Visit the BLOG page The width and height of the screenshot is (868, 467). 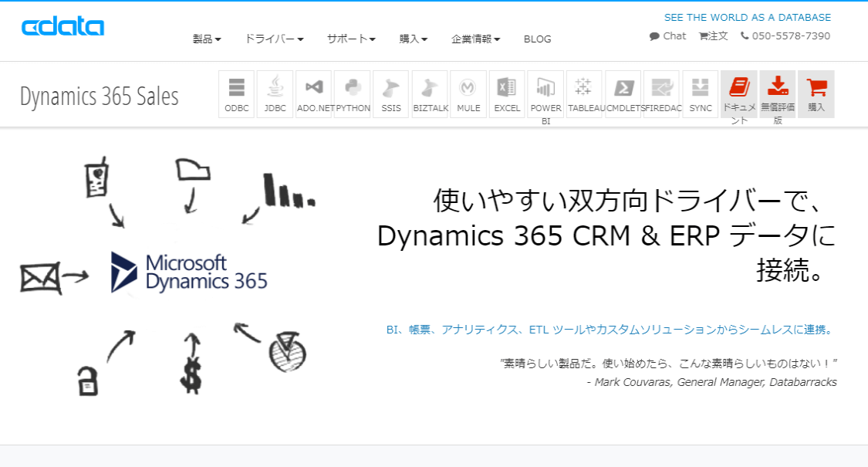click(538, 39)
